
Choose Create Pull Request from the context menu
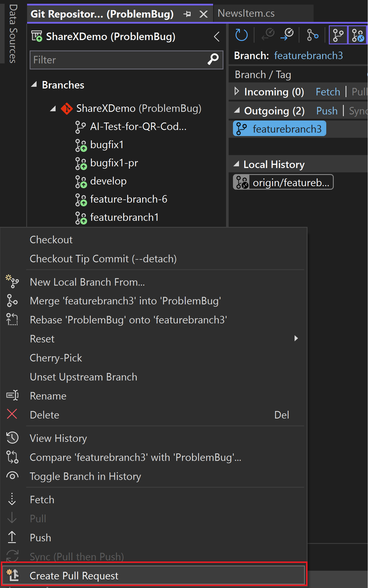tap(74, 576)
